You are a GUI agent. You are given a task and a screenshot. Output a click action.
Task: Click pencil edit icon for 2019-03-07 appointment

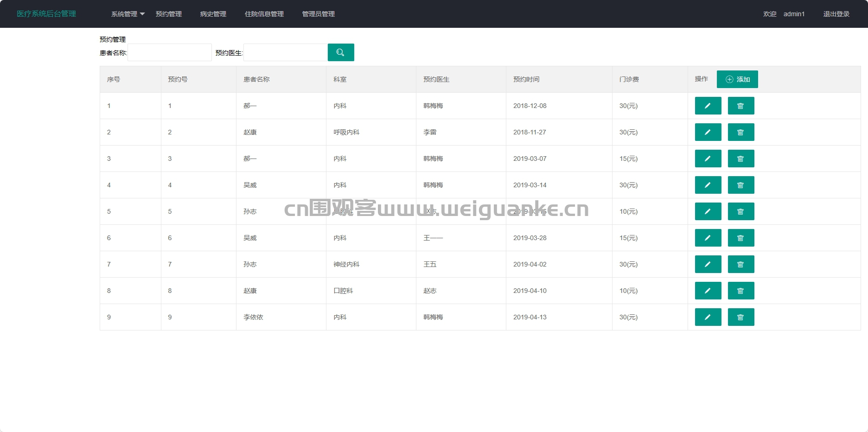[708, 159]
